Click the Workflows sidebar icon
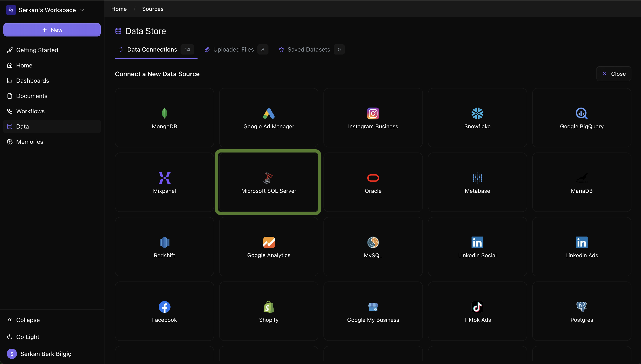 pyautogui.click(x=10, y=111)
